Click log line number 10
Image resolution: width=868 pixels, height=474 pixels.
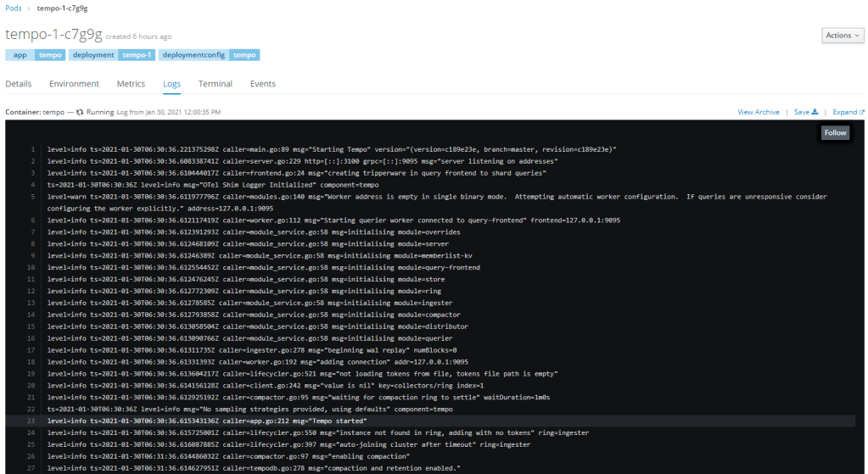click(31, 267)
